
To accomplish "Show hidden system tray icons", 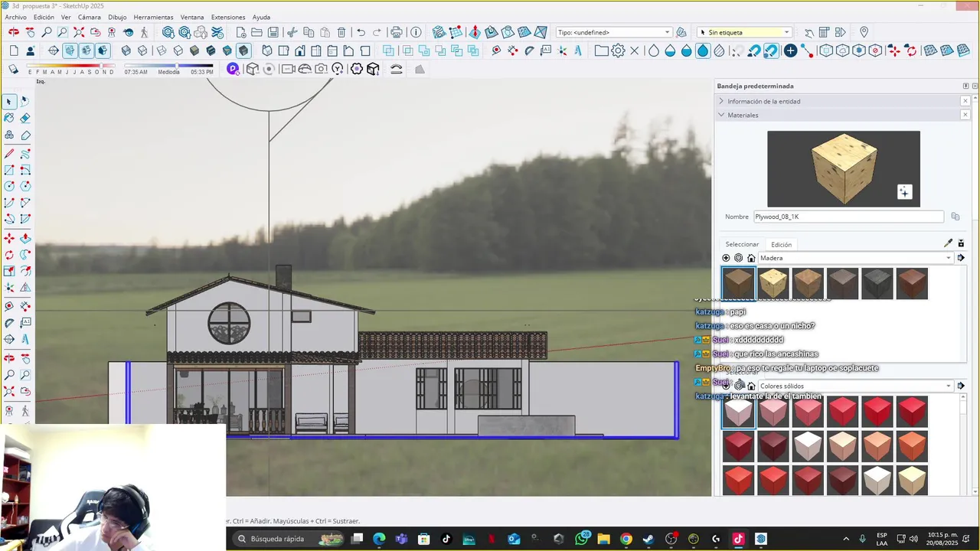I will pyautogui.click(x=846, y=539).
